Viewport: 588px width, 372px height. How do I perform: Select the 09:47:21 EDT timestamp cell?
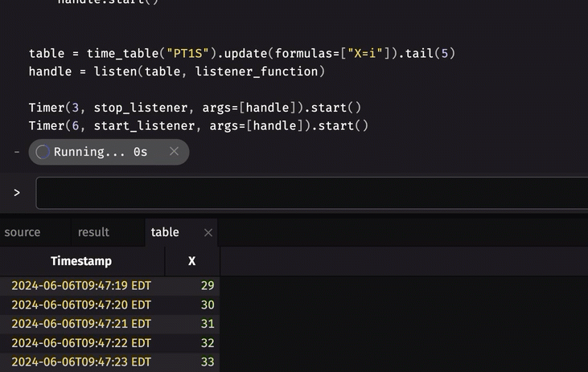[81, 324]
